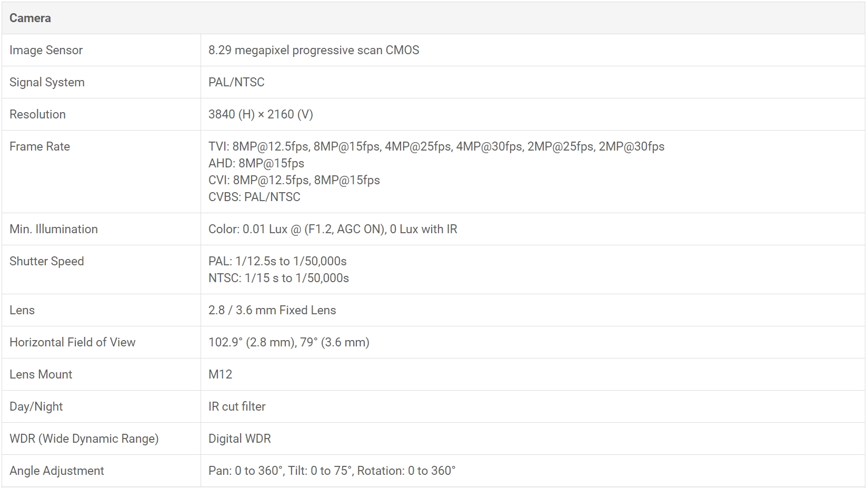Click the M12 lens mount value
The height and width of the screenshot is (488, 868).
pos(220,374)
